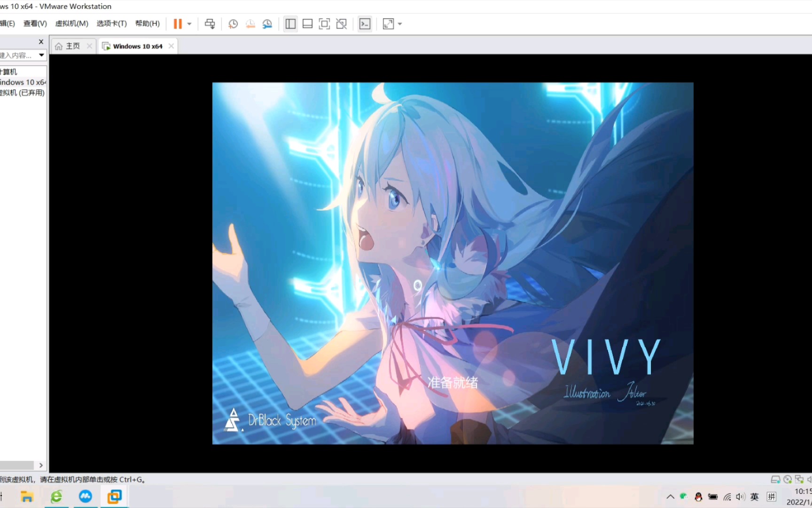Select the 虚拟机 (已弃用) library entry
This screenshot has width=812, height=508.
[x=23, y=93]
